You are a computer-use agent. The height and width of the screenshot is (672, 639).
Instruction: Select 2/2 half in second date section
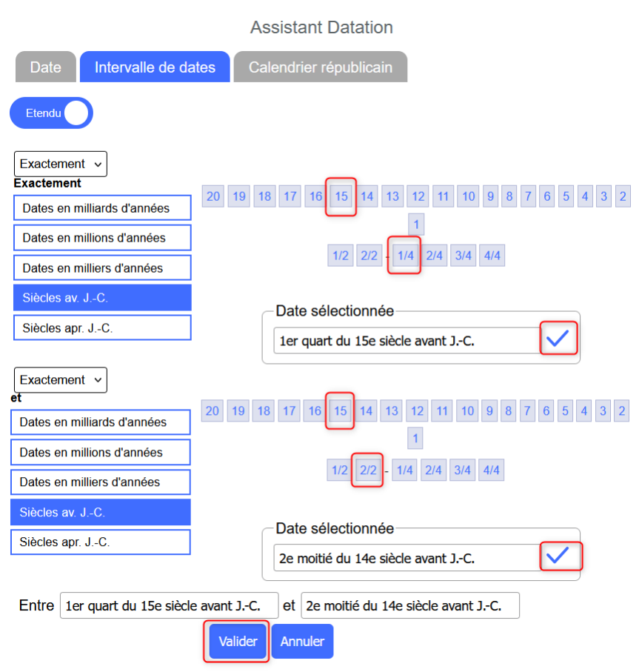click(x=368, y=470)
